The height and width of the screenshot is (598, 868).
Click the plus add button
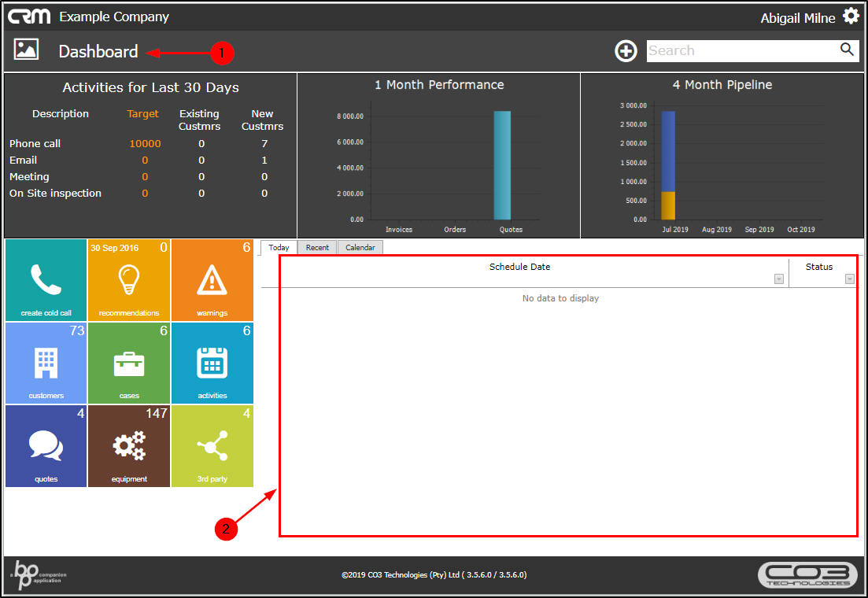click(626, 51)
